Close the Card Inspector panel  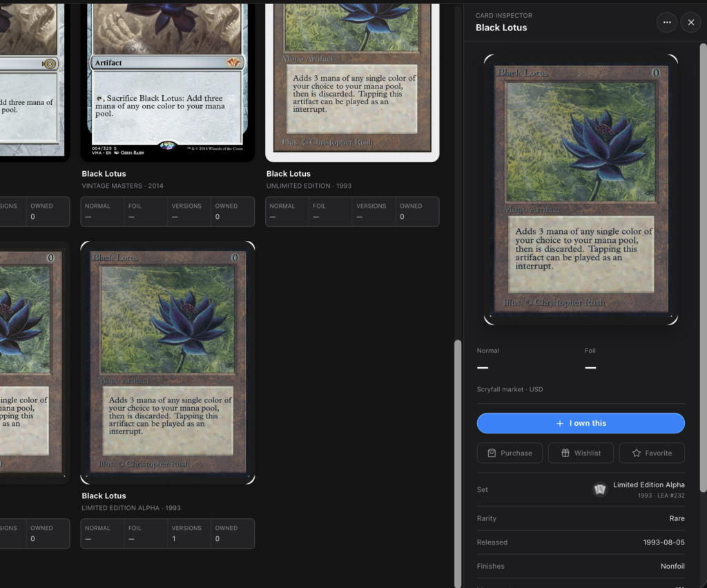click(690, 22)
